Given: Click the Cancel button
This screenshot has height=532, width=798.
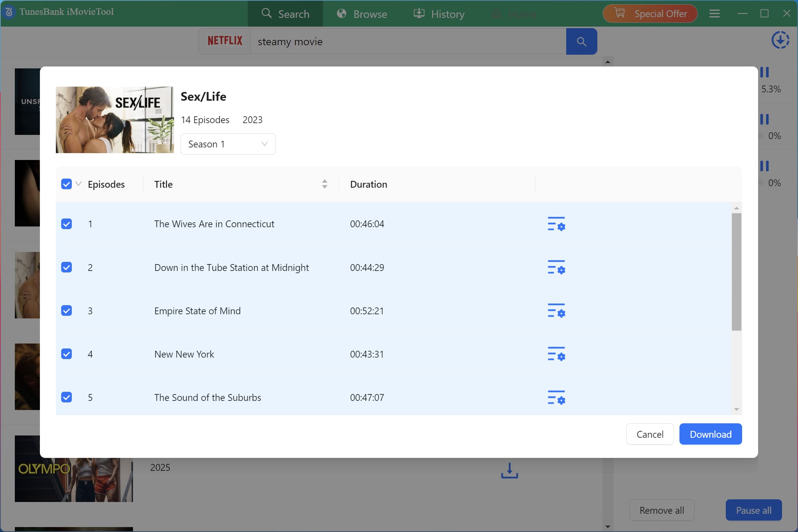Looking at the screenshot, I should point(650,434).
